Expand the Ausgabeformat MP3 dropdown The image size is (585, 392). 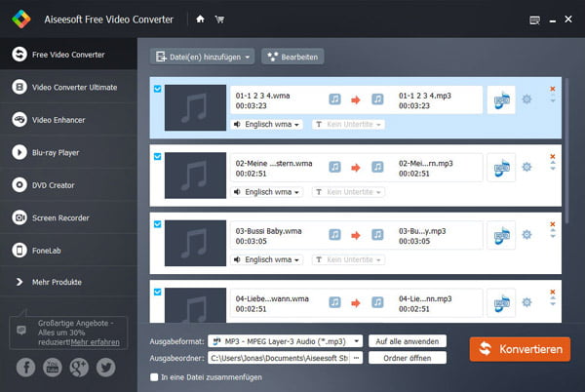pos(358,341)
